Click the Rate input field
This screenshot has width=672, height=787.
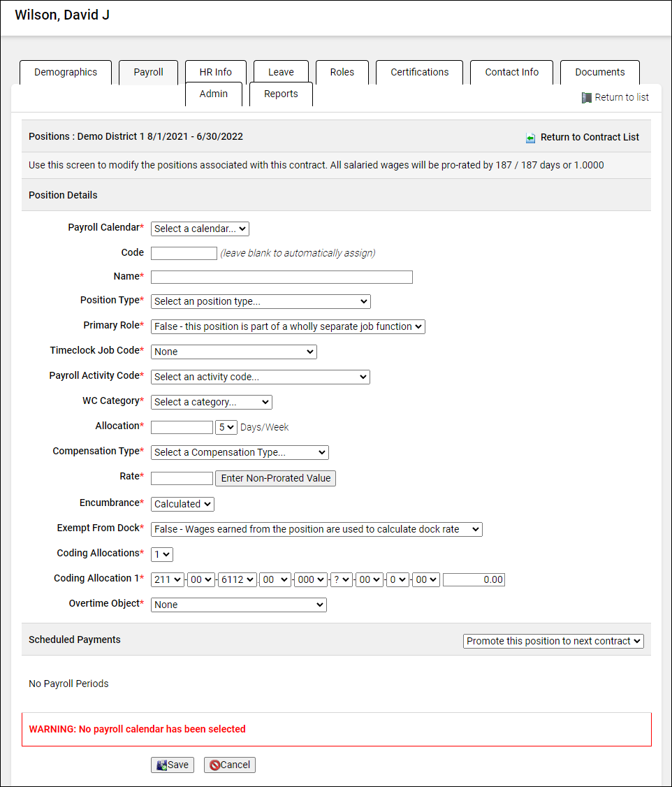pyautogui.click(x=182, y=478)
